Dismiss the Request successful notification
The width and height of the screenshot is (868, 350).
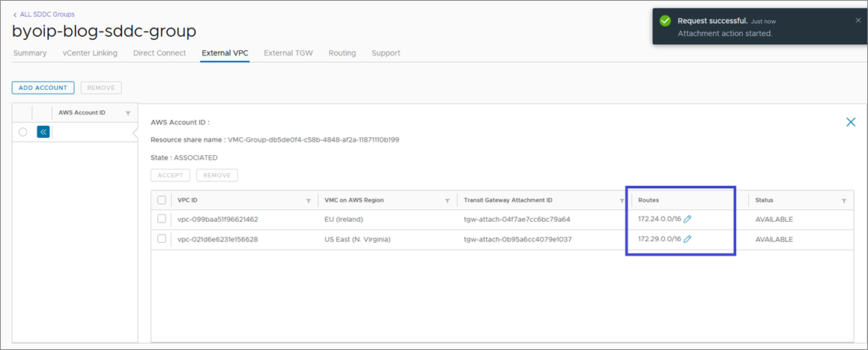coord(858,20)
